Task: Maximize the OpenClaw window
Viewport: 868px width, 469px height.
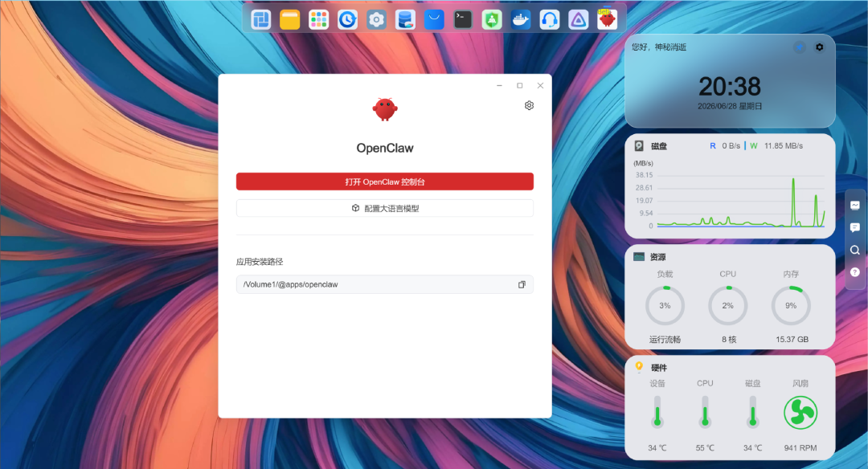Action: 520,86
